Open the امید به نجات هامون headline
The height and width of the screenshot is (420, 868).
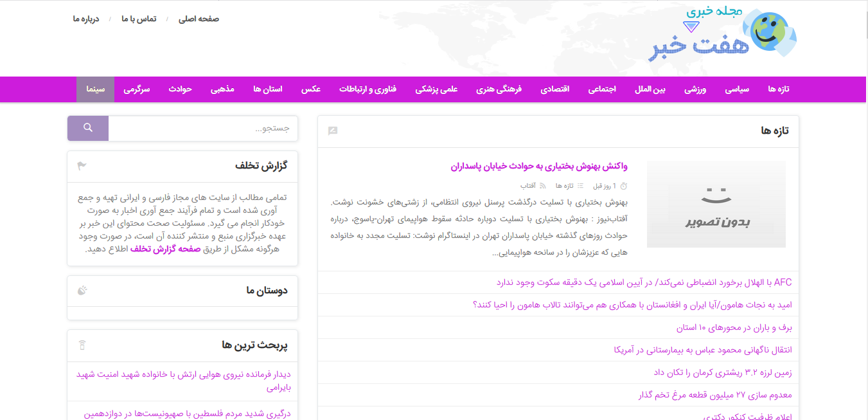click(x=632, y=305)
